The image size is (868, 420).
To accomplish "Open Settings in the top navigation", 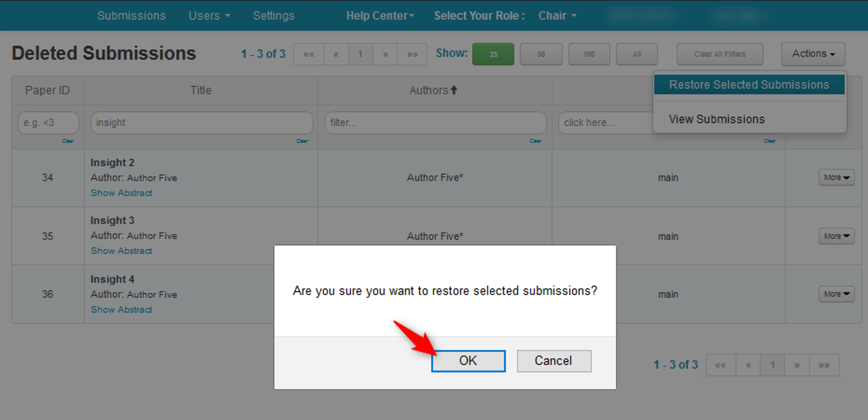I will pyautogui.click(x=273, y=16).
